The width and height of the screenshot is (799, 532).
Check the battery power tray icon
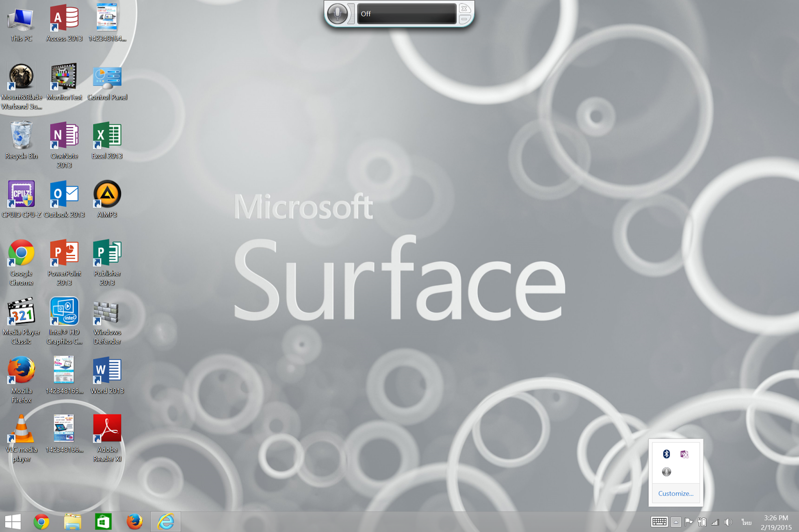click(x=702, y=522)
